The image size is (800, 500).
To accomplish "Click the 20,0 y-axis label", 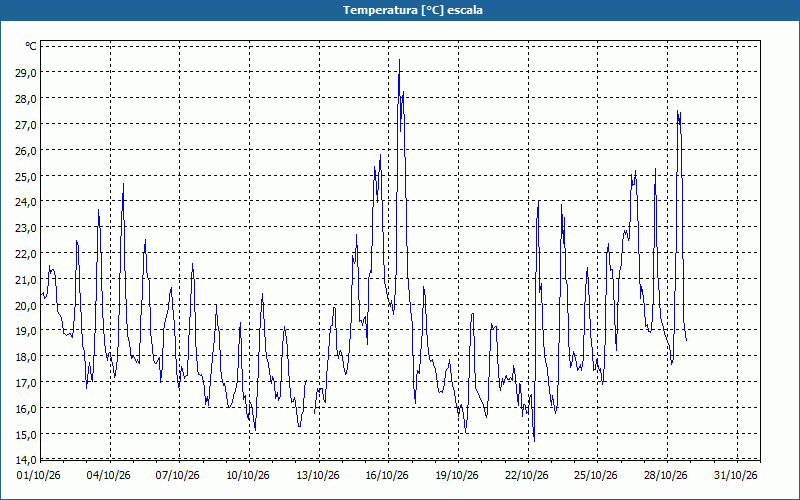I will [26, 305].
